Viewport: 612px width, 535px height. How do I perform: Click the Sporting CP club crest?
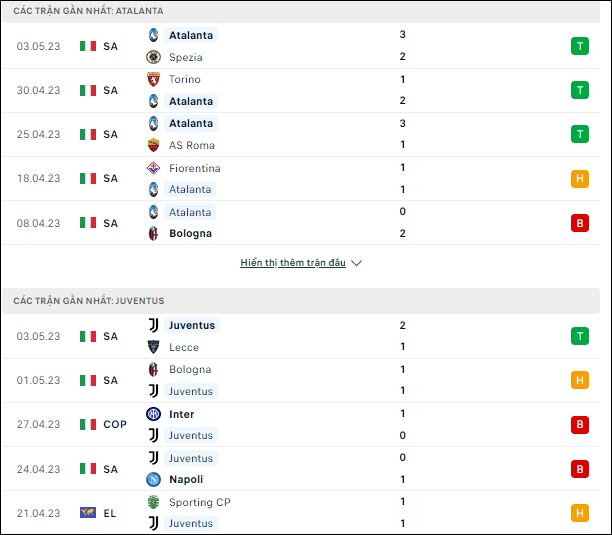click(153, 502)
